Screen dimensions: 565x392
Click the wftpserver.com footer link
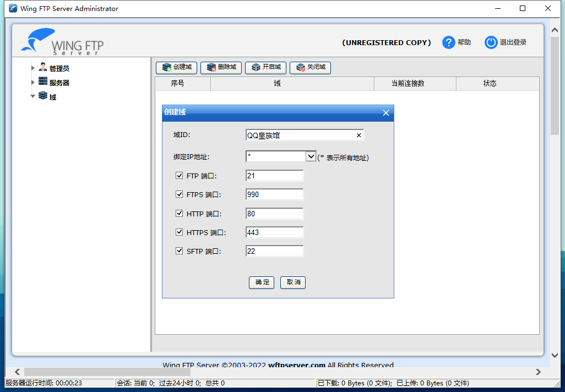tap(297, 364)
